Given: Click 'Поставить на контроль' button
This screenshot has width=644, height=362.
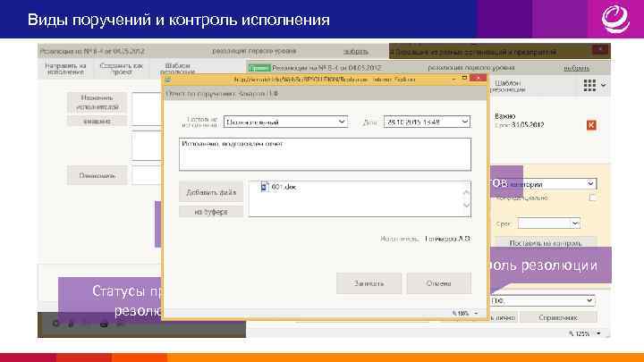Looking at the screenshot, I should [546, 242].
